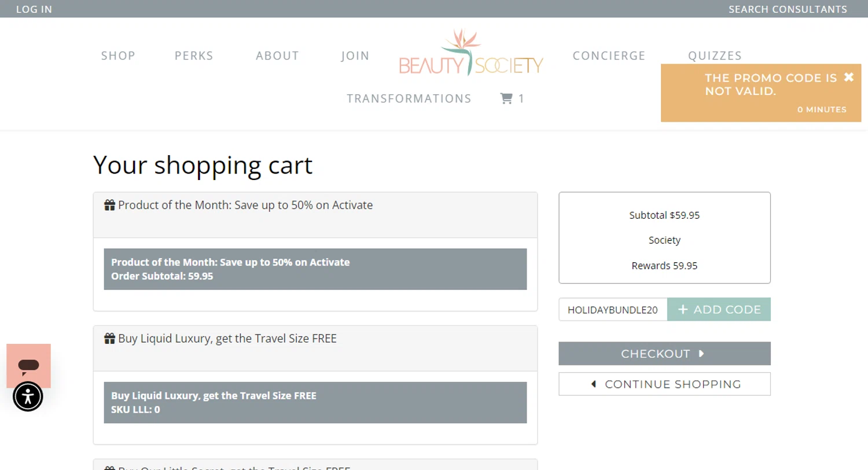This screenshot has height=470, width=868.
Task: Click the Subtotal $59.95 text
Action: click(x=664, y=215)
